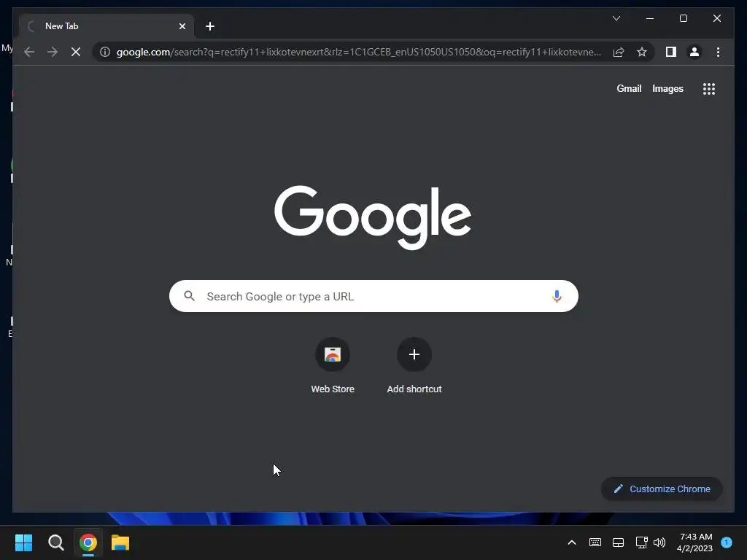747x560 pixels.
Task: Share this page icon
Action: tap(619, 52)
